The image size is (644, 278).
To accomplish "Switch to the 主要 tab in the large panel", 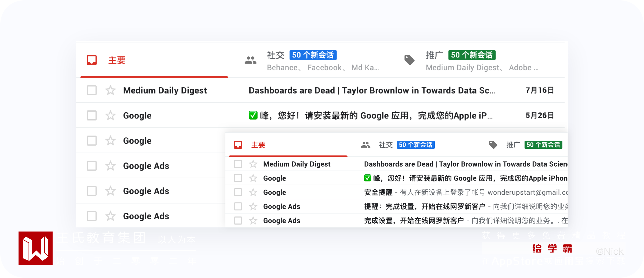I will [154, 60].
